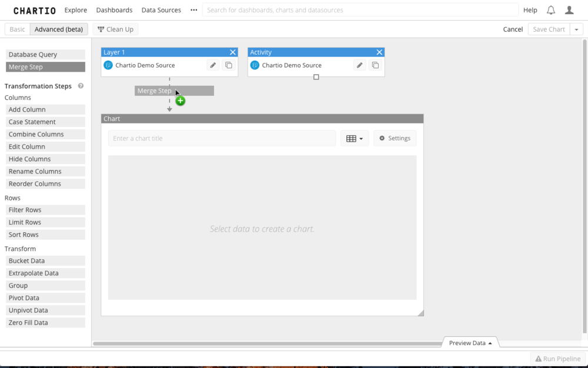
Task: Open the notifications bell
Action: [x=551, y=10]
